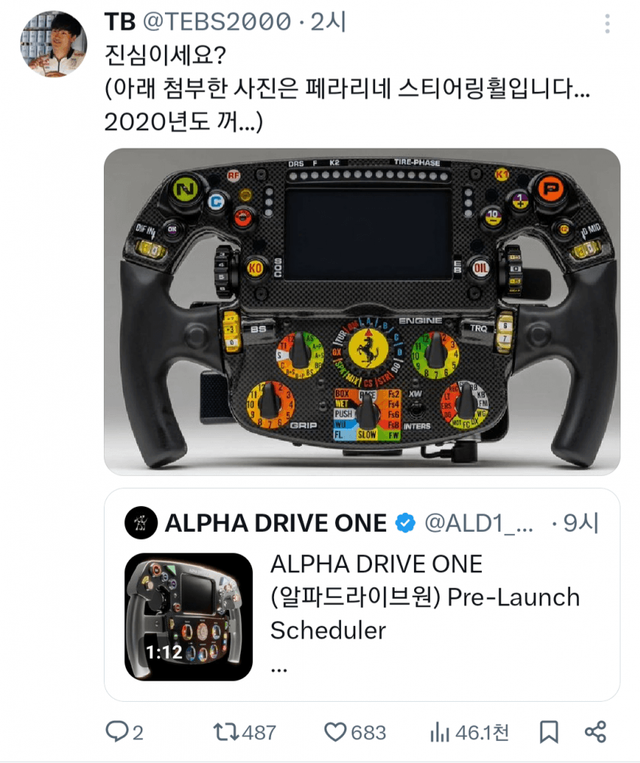
Task: Click the 2시 timestamp of the tweet
Action: coord(329,22)
